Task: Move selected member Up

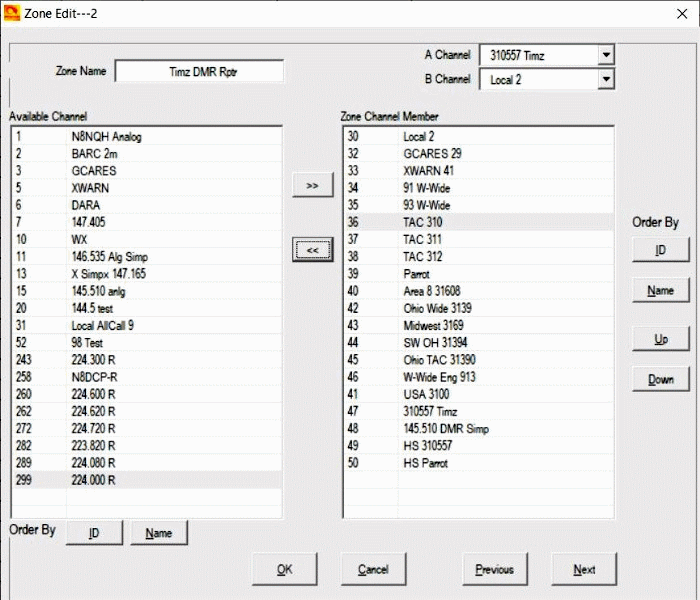Action: (661, 339)
